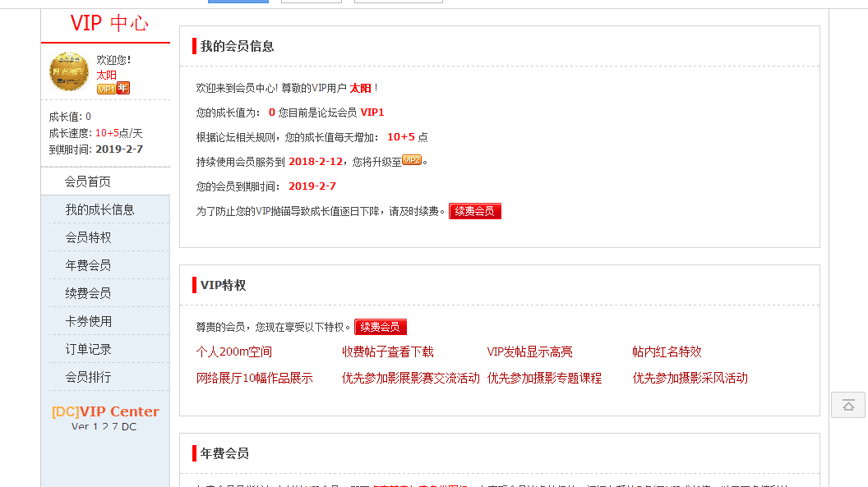
Task: Click the VIP发帖显示高亮 link
Action: click(x=529, y=351)
